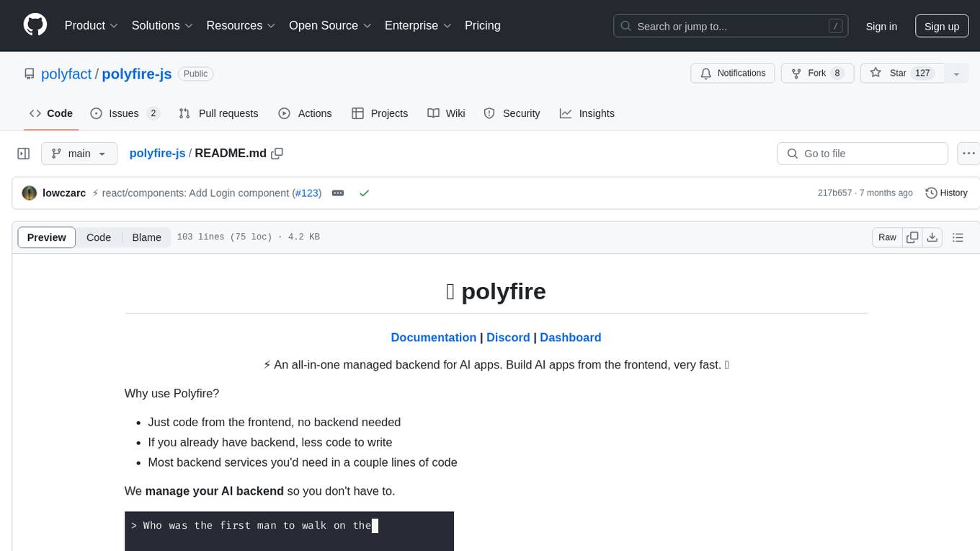Image resolution: width=980 pixels, height=551 pixels.
Task: Select the Code view
Action: click(x=99, y=237)
